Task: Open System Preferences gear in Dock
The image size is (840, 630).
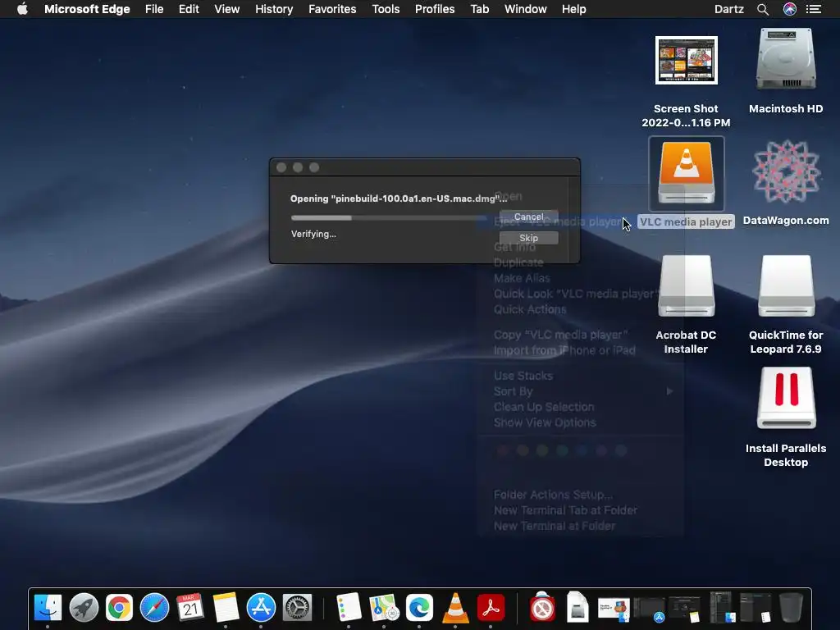Action: 297,608
